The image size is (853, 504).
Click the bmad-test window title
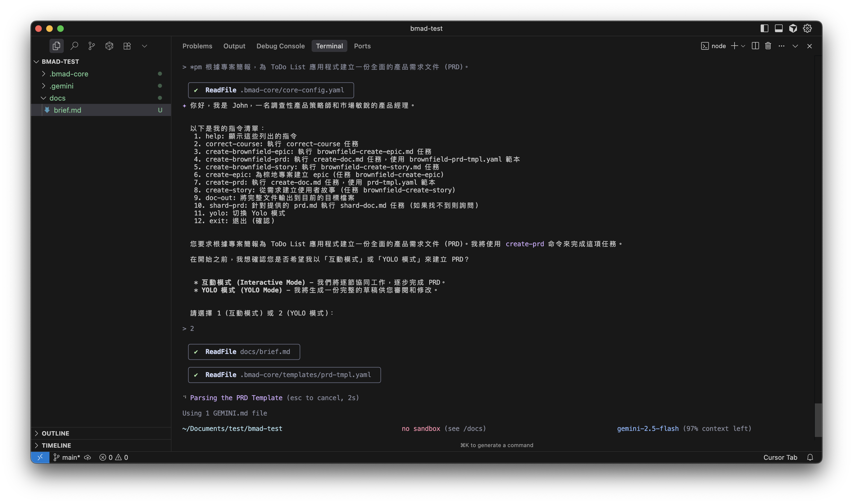pos(426,28)
